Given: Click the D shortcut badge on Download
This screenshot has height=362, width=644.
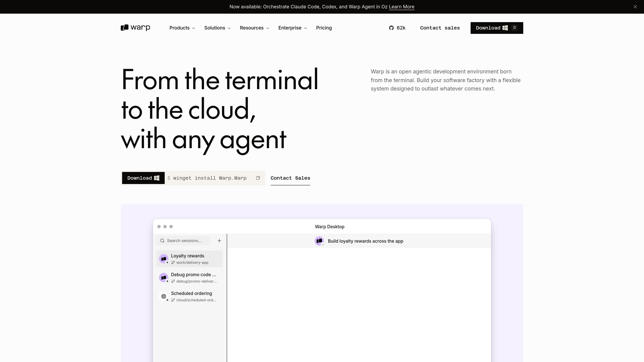Looking at the screenshot, I should [515, 28].
